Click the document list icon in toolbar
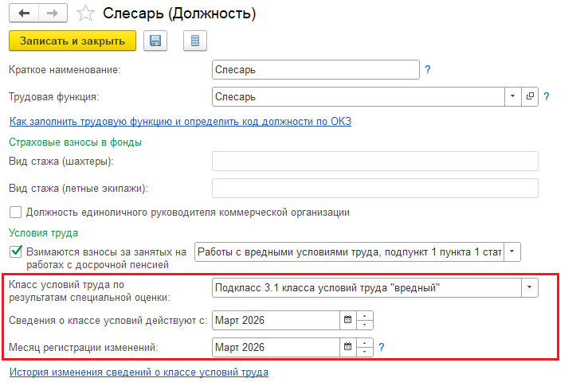This screenshot has height=382, width=588. tap(194, 41)
